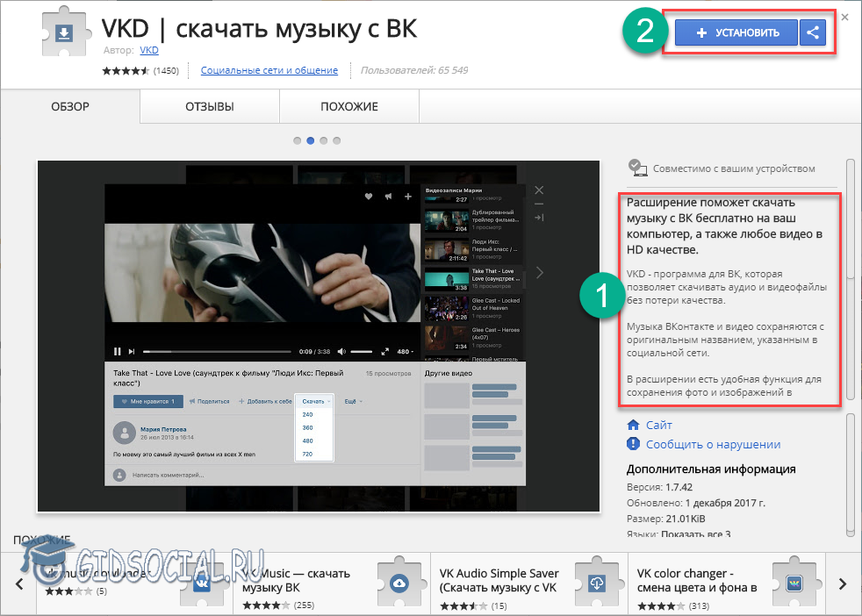Image resolution: width=862 pixels, height=616 pixels.
Task: Expand languages via Показать все 3
Action: [x=702, y=534]
